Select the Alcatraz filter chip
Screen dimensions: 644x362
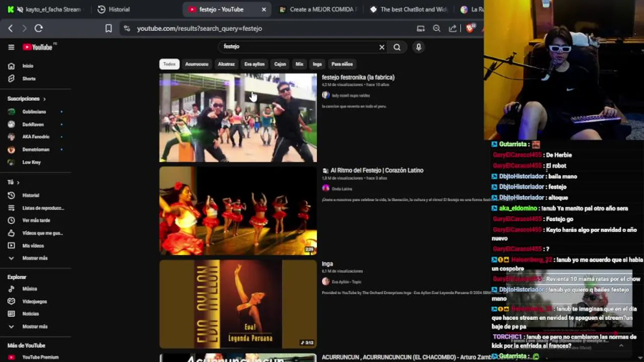coord(226,64)
